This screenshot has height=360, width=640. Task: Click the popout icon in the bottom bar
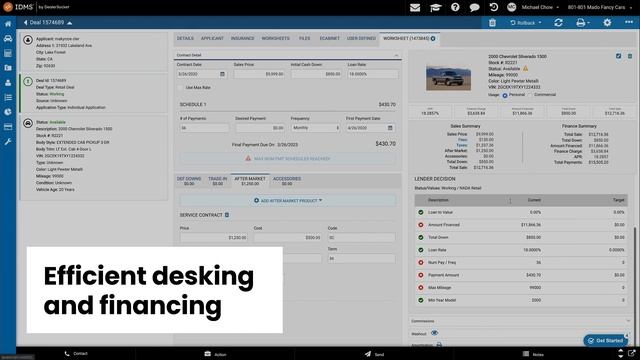pos(632,353)
